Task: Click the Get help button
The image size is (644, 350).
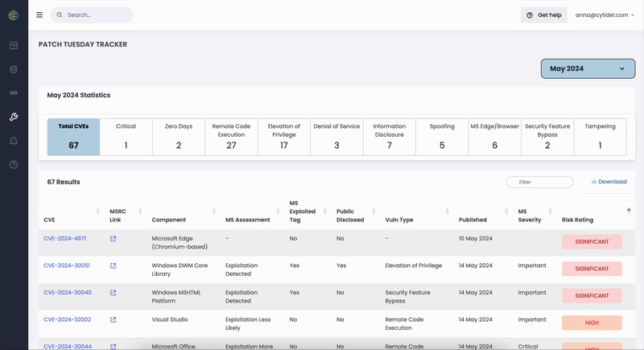Action: click(544, 14)
